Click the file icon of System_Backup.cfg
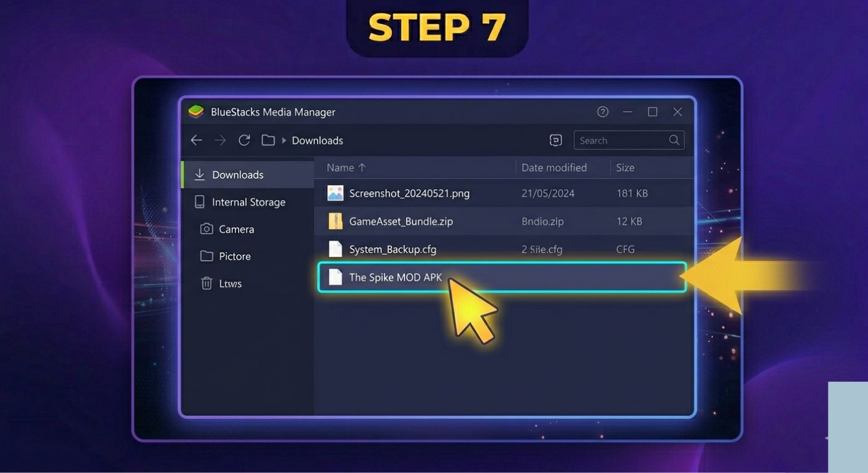Image resolution: width=868 pixels, height=473 pixels. [x=335, y=249]
